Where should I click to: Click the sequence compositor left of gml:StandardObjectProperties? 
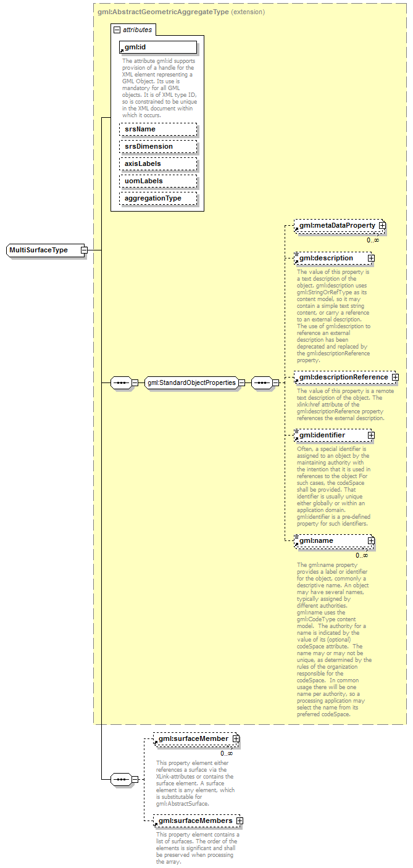(120, 382)
